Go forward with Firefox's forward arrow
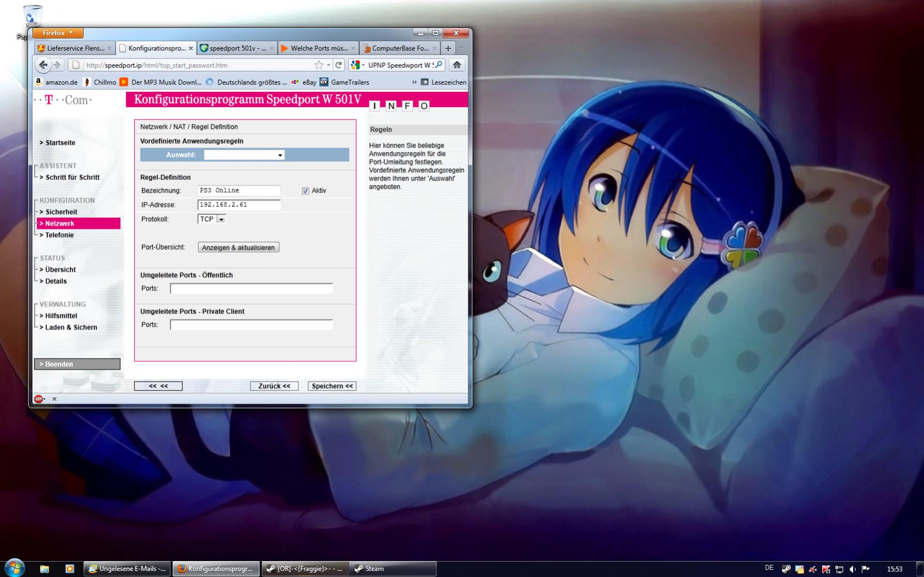The height and width of the screenshot is (577, 924). (57, 65)
